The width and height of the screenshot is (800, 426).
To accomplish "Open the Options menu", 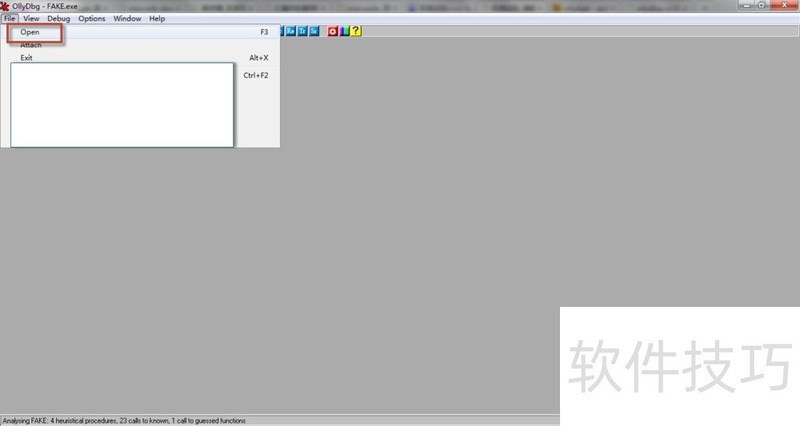I will click(91, 18).
